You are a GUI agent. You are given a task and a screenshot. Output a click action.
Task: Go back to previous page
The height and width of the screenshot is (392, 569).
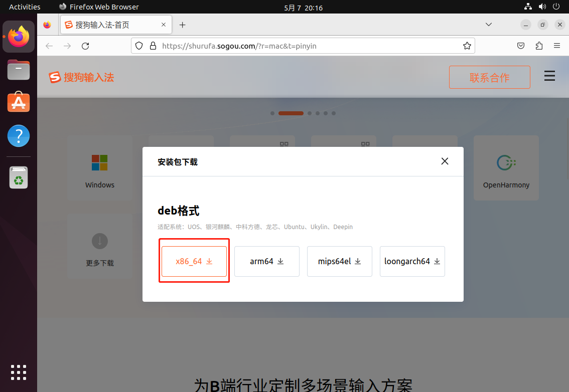[x=49, y=46]
